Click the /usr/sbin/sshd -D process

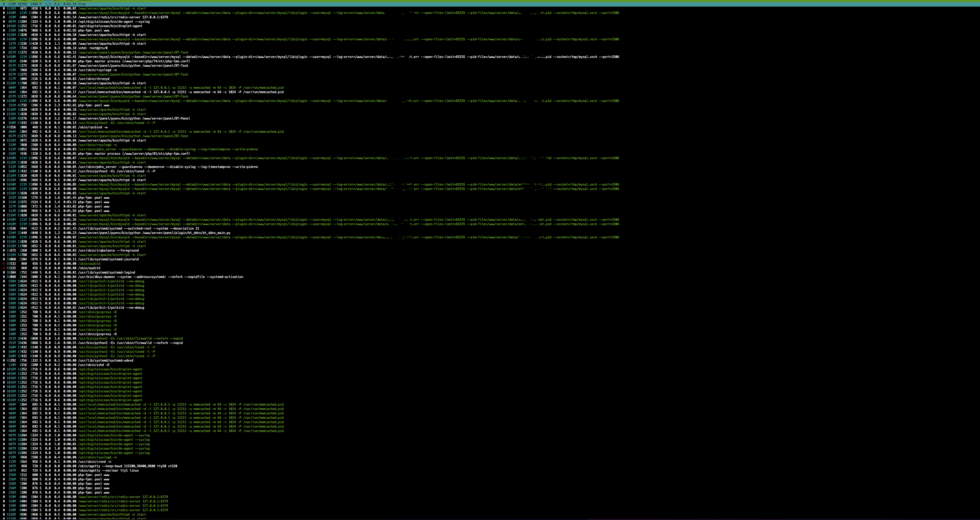[94, 365]
